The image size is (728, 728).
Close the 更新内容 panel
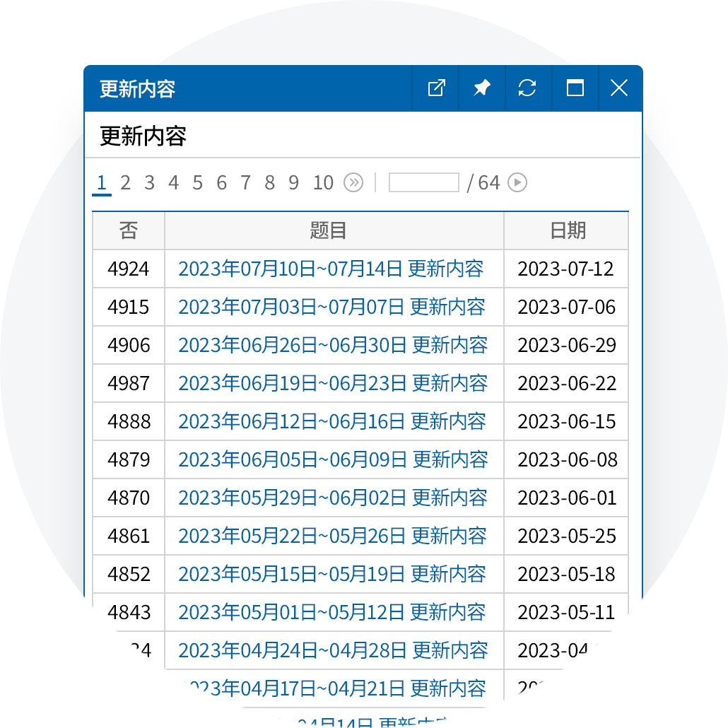(619, 88)
